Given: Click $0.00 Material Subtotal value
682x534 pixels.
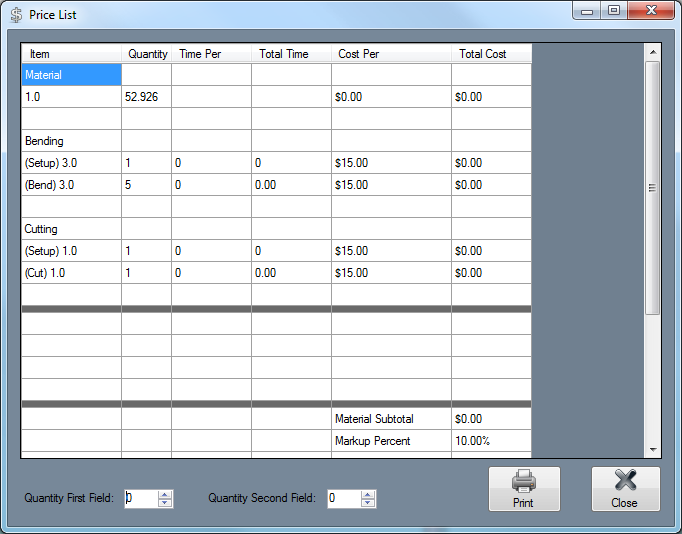Looking at the screenshot, I should (x=491, y=419).
